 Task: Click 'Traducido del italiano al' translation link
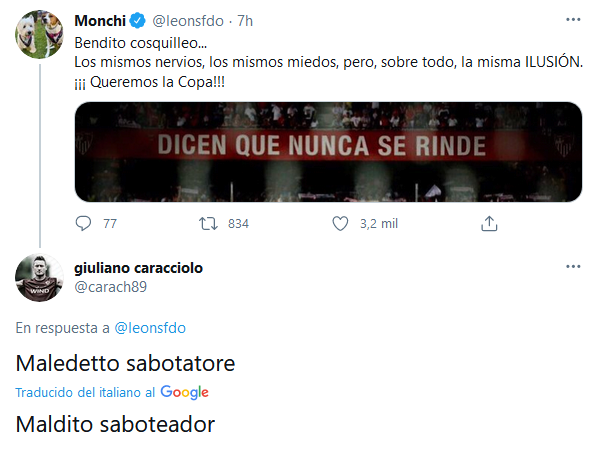pos(85,392)
